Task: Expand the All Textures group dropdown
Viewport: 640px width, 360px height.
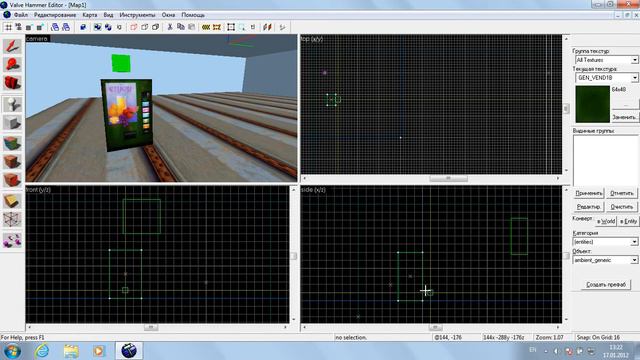Action: [x=635, y=60]
